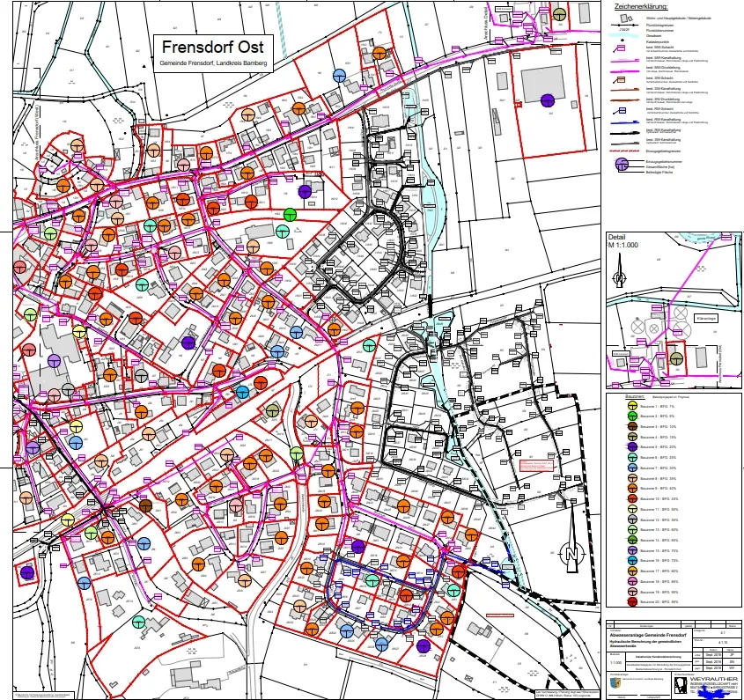Click the "M 1:1.000" detail scale text

(623, 245)
